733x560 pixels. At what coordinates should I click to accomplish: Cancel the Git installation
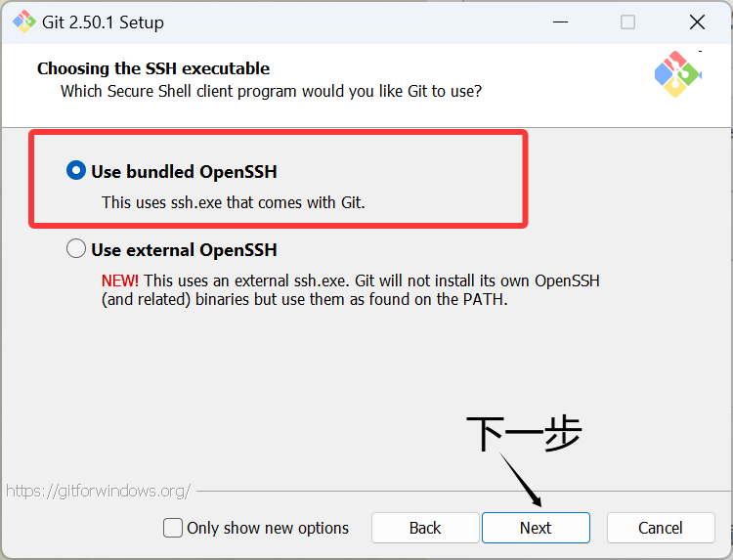point(661,528)
